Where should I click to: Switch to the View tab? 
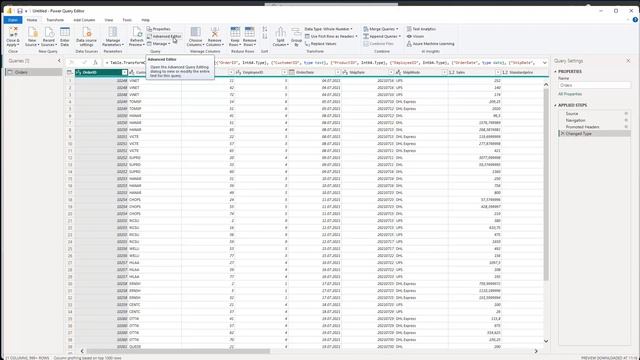(x=109, y=20)
